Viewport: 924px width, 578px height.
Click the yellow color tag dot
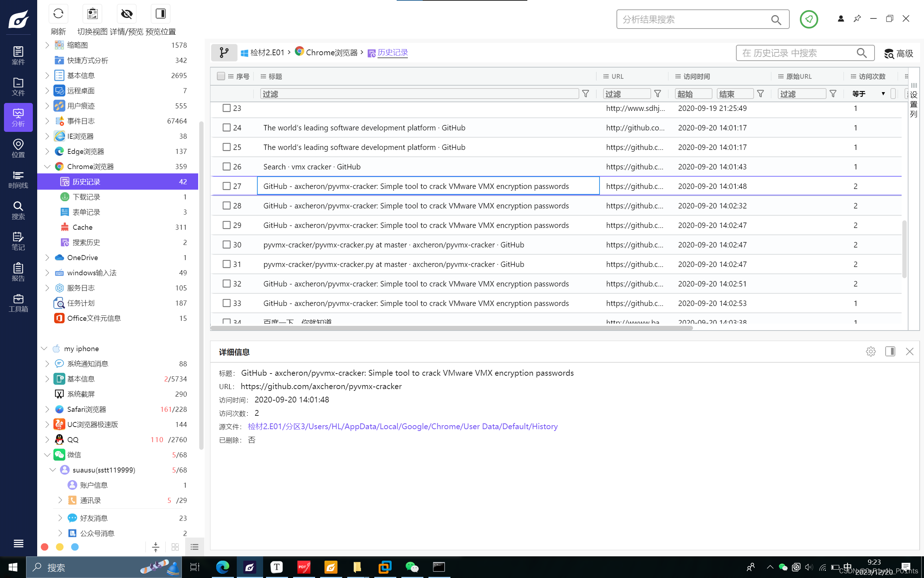pos(60,547)
